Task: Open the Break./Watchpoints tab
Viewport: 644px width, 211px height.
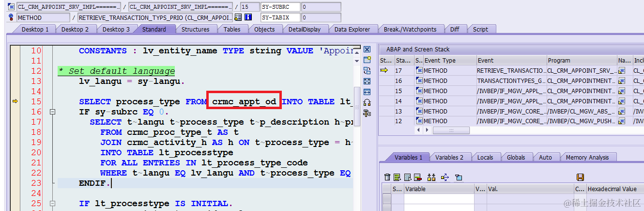Action: pos(410,29)
